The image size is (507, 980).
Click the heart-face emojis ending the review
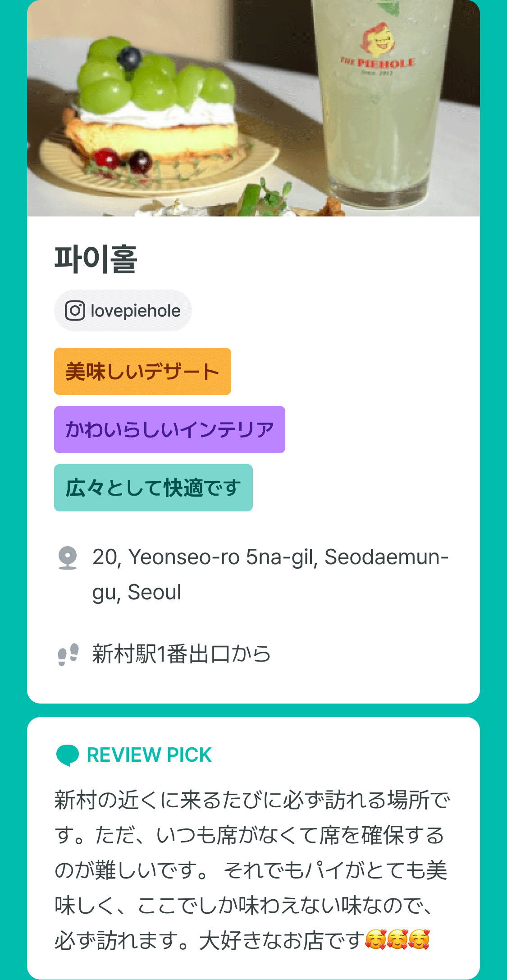pos(397,940)
